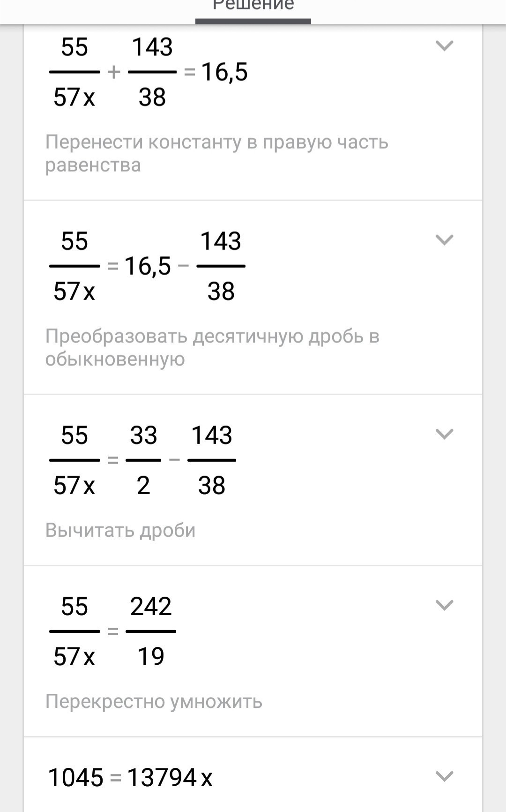
Task: Tap the hint "Преобразовать десятичную дробь в обыкновенную"
Action: pos(212,347)
